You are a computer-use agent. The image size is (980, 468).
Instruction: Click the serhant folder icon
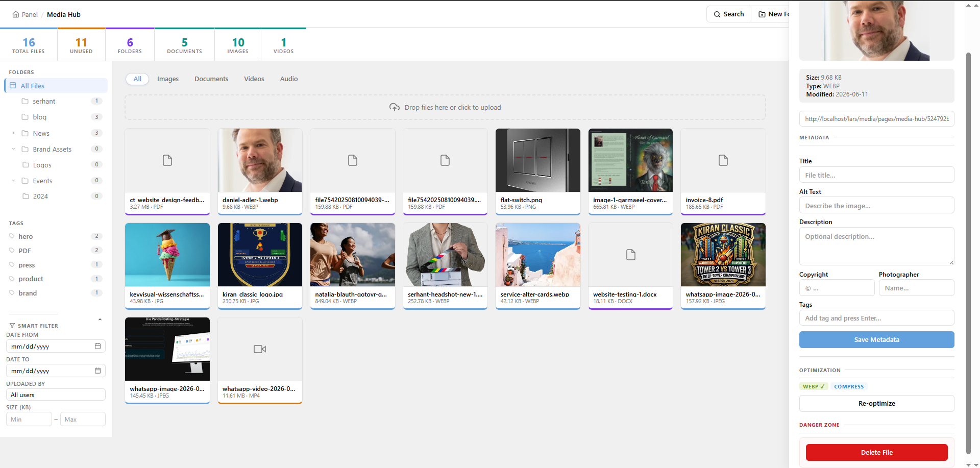(25, 101)
